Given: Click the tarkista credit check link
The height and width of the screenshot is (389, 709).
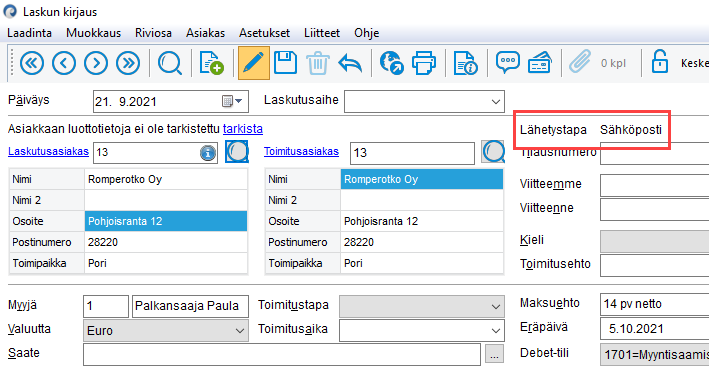Looking at the screenshot, I should pyautogui.click(x=243, y=129).
